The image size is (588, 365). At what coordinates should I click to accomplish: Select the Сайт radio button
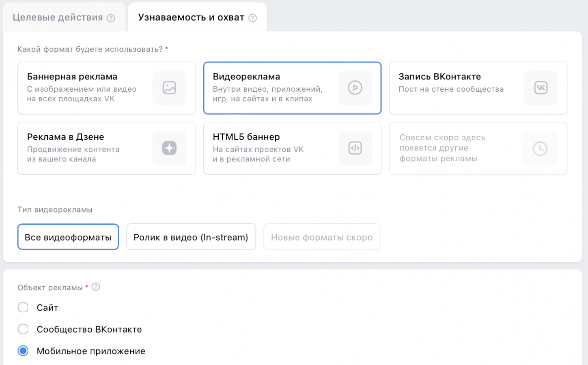[x=23, y=307]
